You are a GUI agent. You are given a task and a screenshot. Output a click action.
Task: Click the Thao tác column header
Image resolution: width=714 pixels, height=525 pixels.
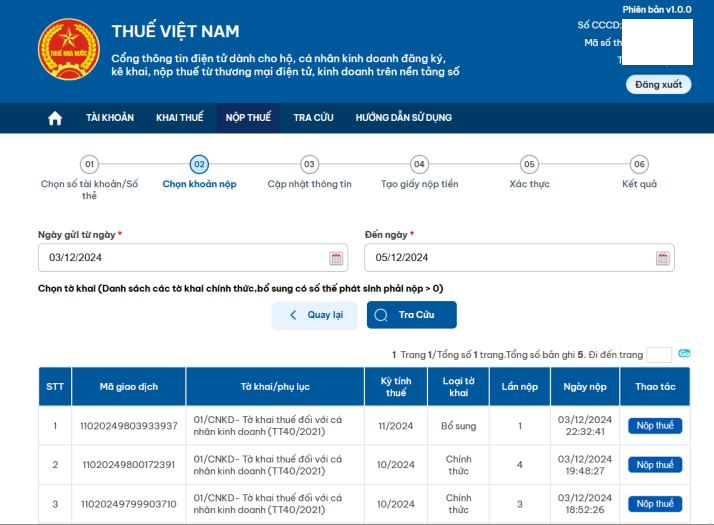(x=655, y=387)
